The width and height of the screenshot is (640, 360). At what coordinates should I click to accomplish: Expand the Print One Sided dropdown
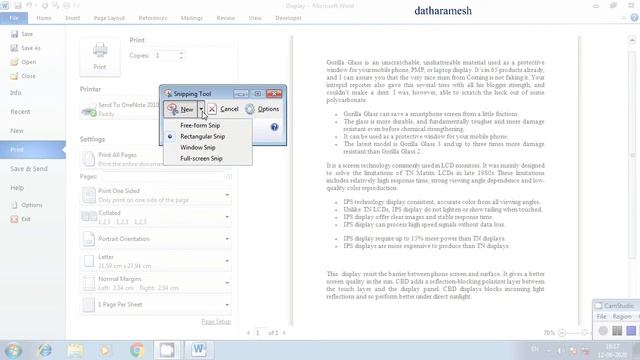tap(227, 195)
